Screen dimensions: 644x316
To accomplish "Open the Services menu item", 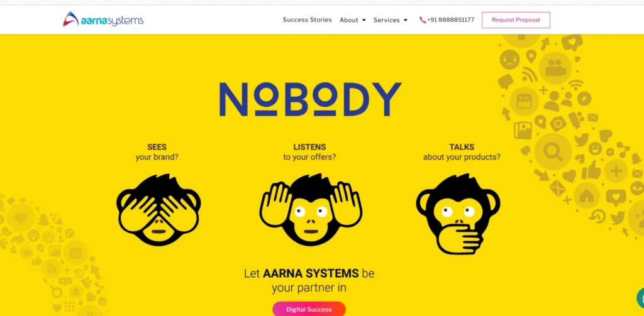I will pyautogui.click(x=387, y=20).
